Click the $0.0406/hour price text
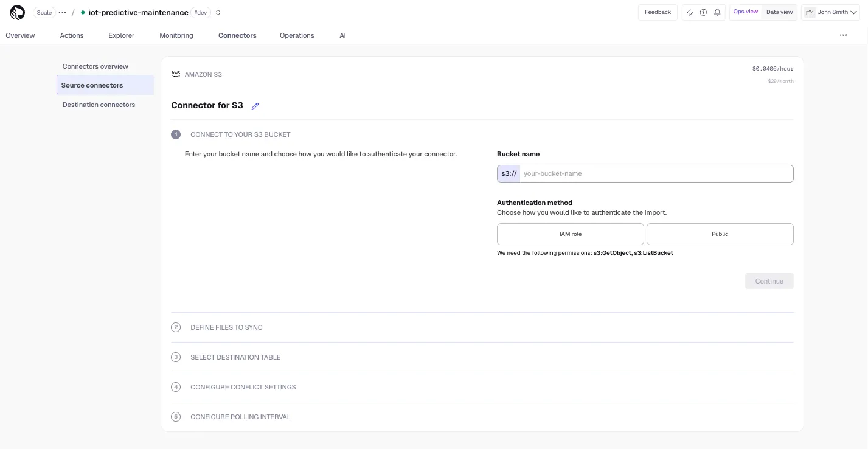 pos(773,69)
